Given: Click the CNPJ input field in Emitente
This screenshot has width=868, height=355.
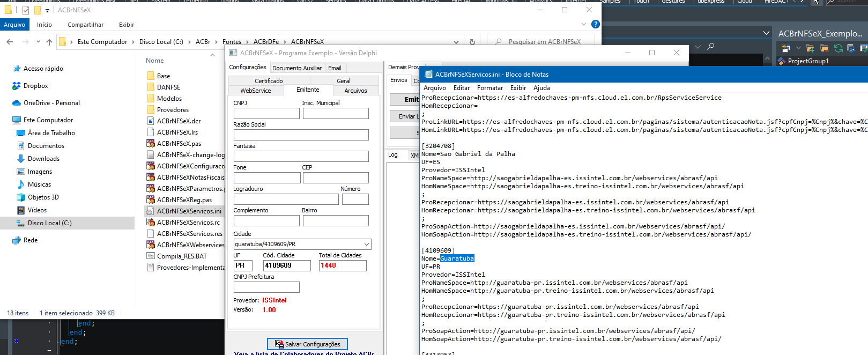Looking at the screenshot, I should [266, 113].
